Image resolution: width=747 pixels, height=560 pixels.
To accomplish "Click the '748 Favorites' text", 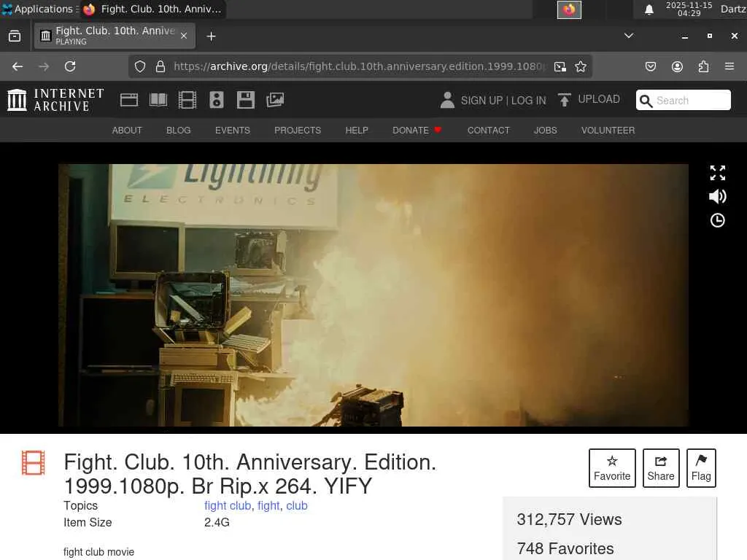I will tap(565, 548).
